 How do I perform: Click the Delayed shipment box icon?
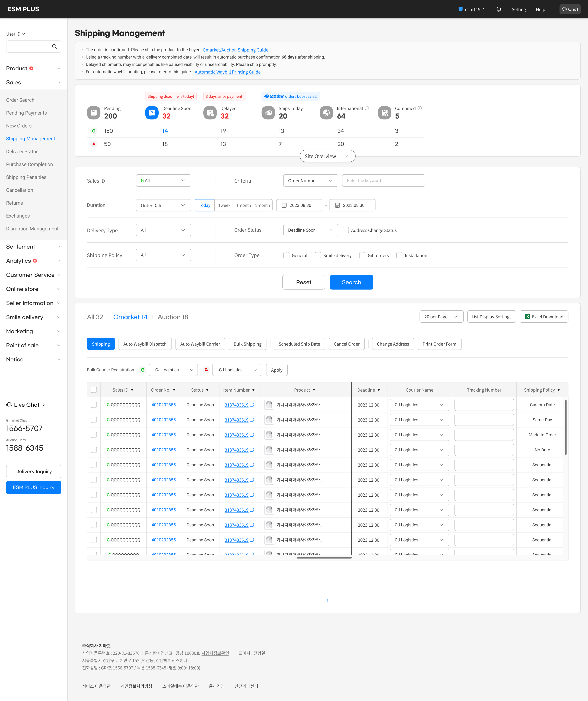point(210,113)
